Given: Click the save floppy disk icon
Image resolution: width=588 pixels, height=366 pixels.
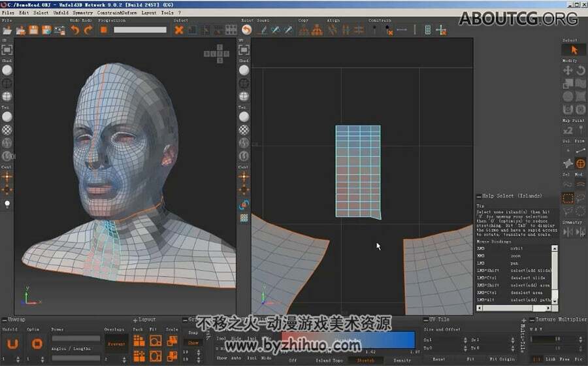Looking at the screenshot, I should point(34,30).
